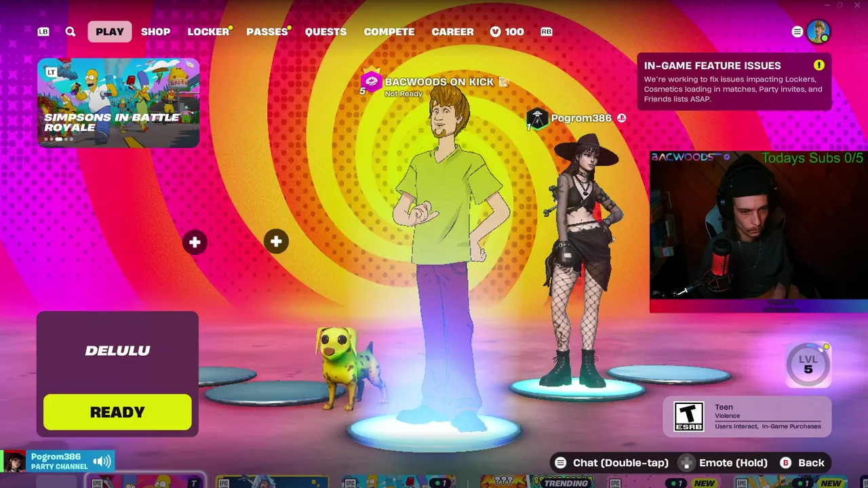
Task: Open the SHOP tab
Action: 155,32
